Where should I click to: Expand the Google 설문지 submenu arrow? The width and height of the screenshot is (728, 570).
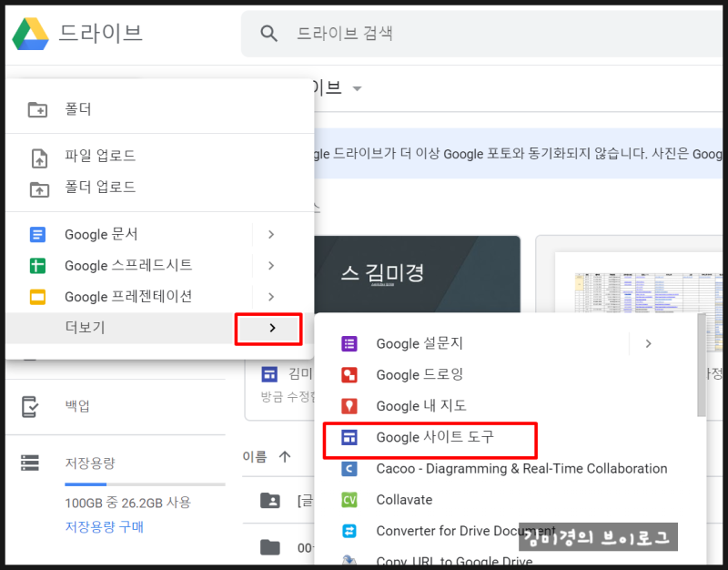coord(649,344)
